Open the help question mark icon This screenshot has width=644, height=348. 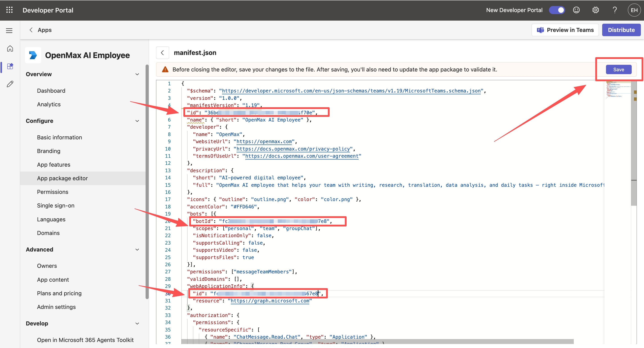tap(615, 10)
